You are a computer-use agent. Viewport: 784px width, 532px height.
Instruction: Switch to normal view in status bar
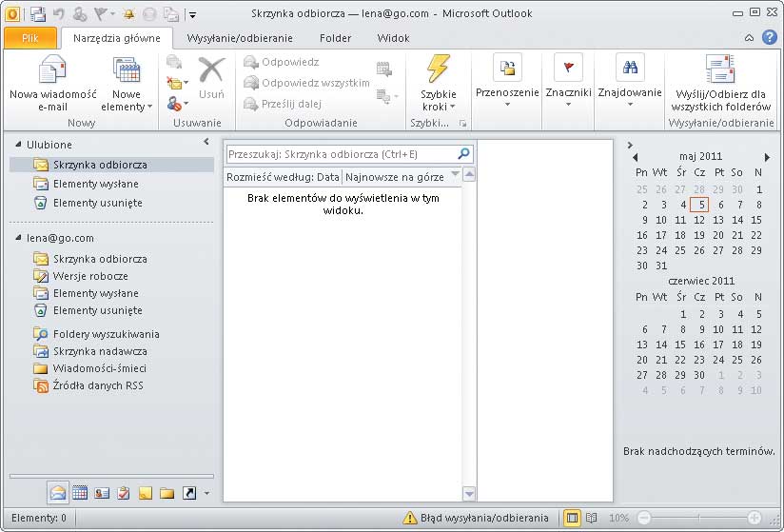pos(572,518)
